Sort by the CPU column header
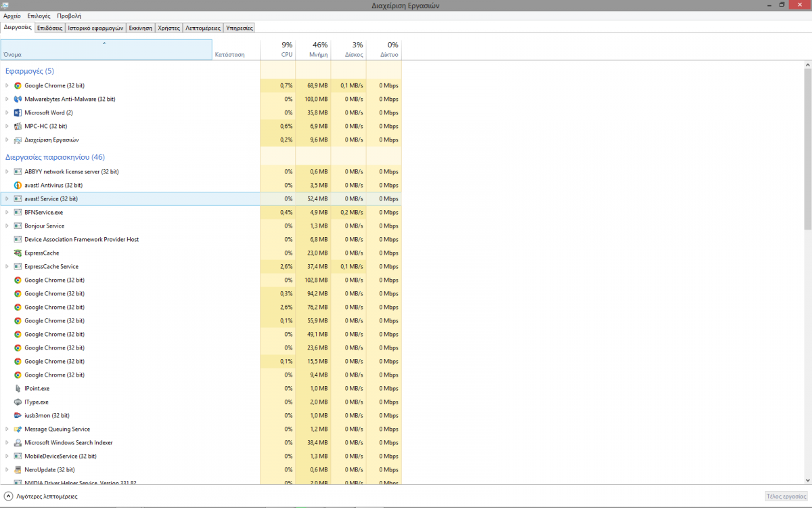Image resolution: width=812 pixels, height=508 pixels. 278,49
